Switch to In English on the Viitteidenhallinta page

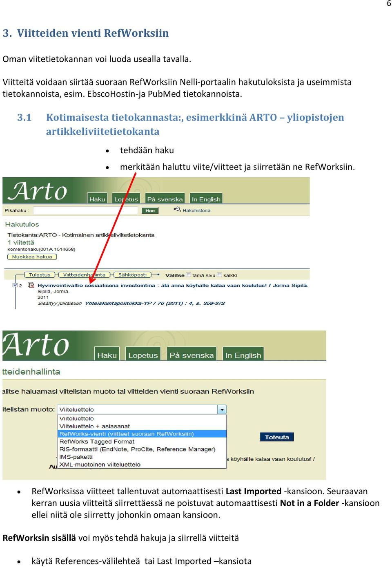coord(243,355)
